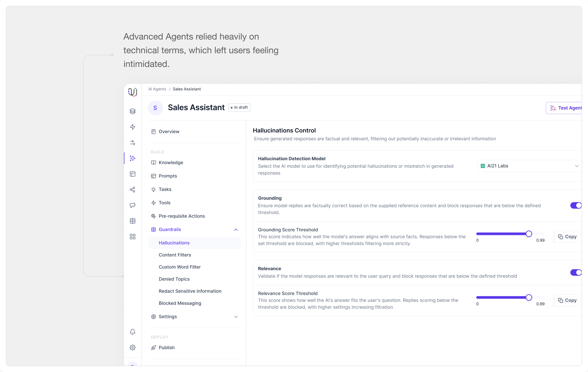588x372 pixels.
Task: Open Content Filters under Guardrails
Action: tap(195, 255)
